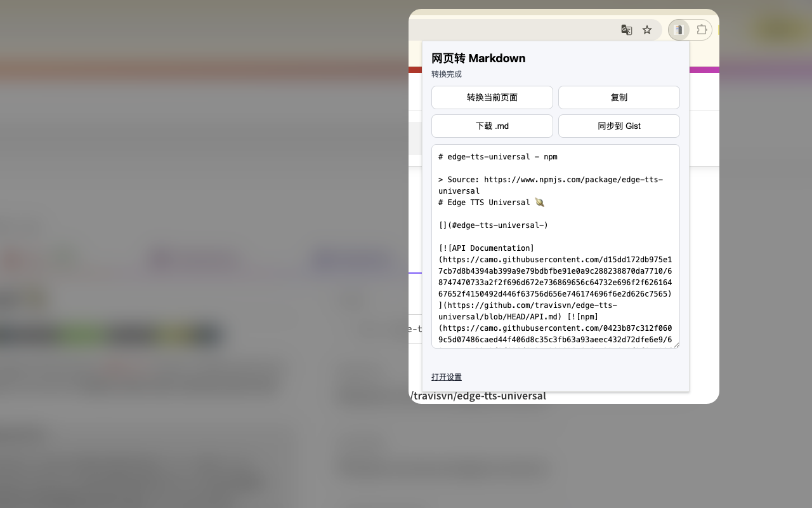Click the 转换当前页面 button

(492, 97)
